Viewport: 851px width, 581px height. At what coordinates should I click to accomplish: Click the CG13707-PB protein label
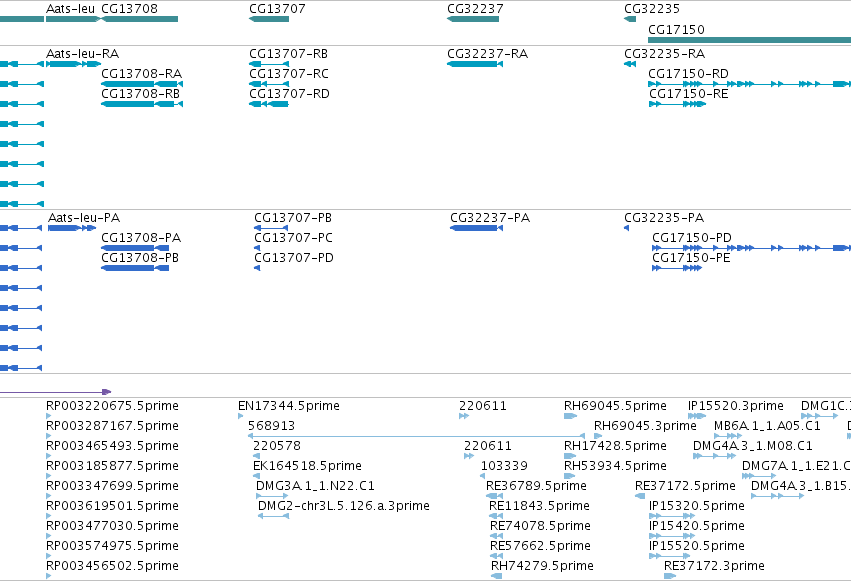pos(293,218)
